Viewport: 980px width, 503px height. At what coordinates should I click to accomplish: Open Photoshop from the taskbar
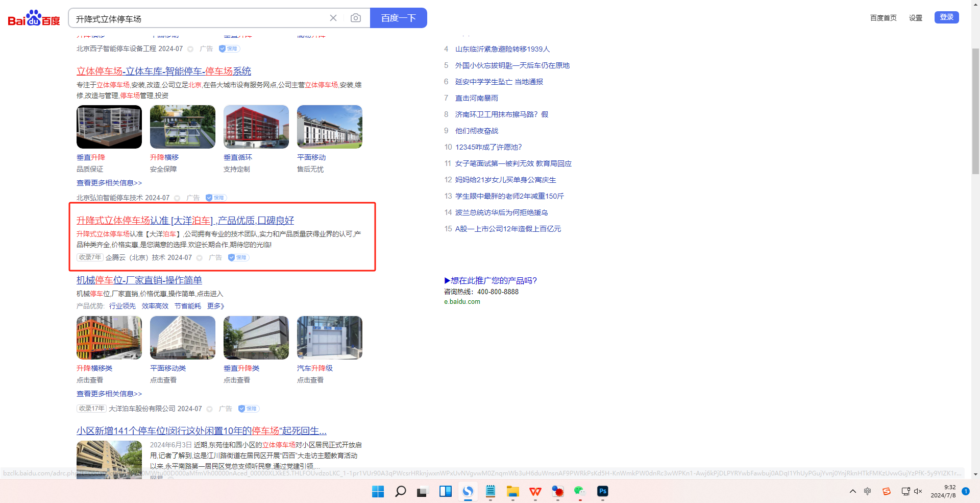click(602, 491)
